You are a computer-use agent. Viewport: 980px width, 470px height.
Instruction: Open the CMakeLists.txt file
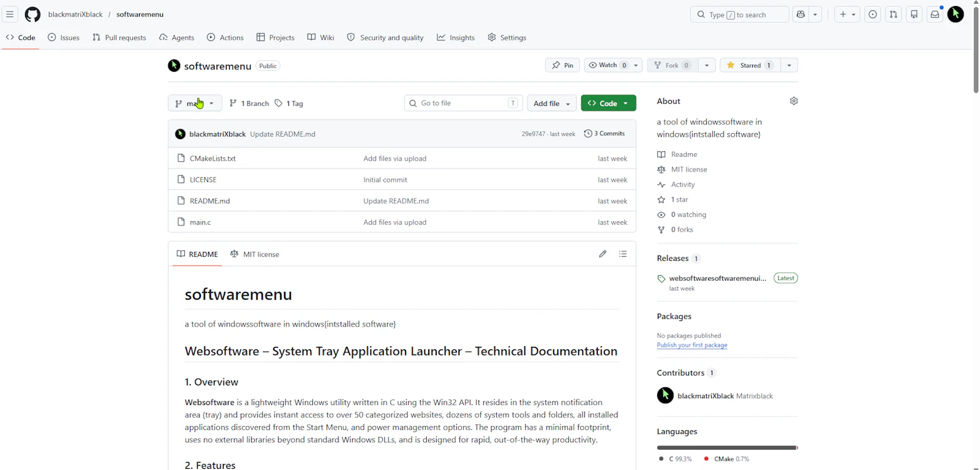click(213, 158)
